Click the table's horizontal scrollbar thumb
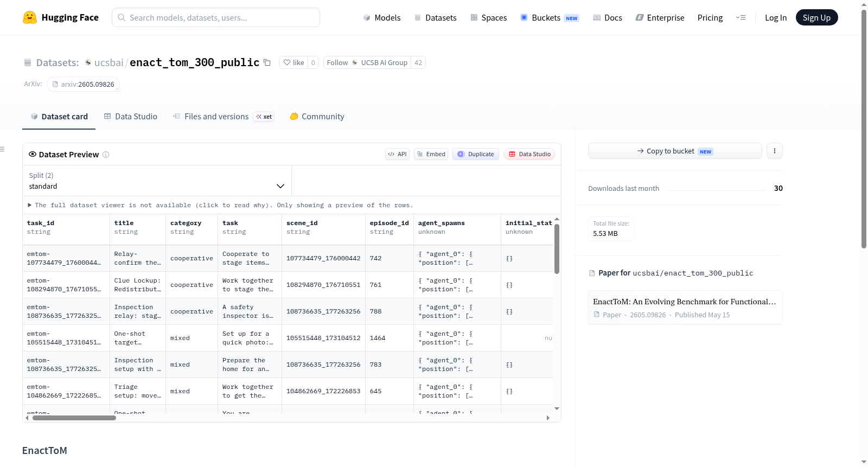Screen dimensions: 868x467 pyautogui.click(x=74, y=418)
